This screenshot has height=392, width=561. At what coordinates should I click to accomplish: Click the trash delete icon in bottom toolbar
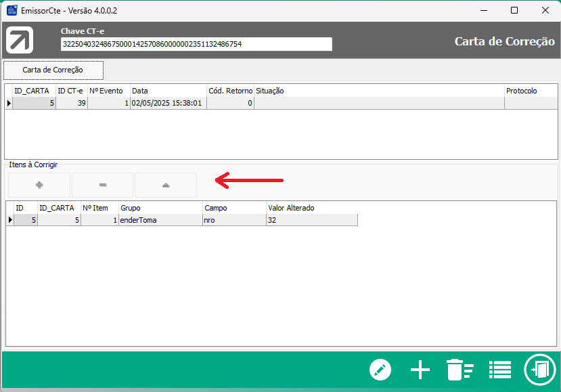tap(459, 370)
